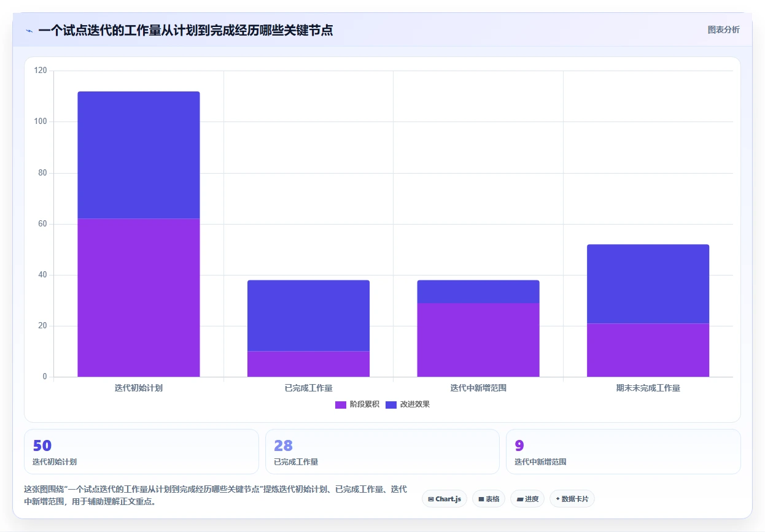Click the blue segment of the 迭代初始计划 bar
The image size is (765, 532).
pyautogui.click(x=139, y=155)
